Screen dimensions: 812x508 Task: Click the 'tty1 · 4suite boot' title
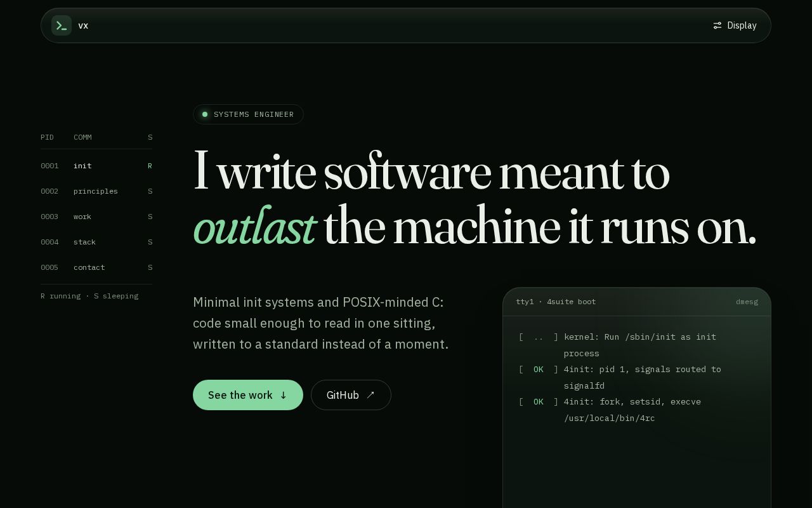pyautogui.click(x=556, y=302)
